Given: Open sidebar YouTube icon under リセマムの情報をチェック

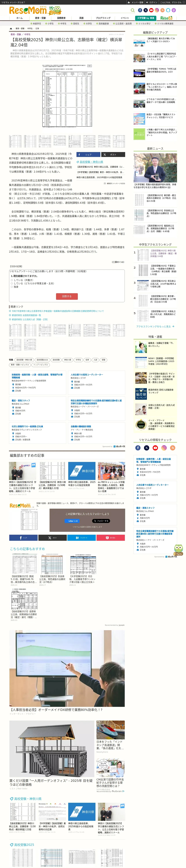Looking at the screenshot, I should 155,448.
